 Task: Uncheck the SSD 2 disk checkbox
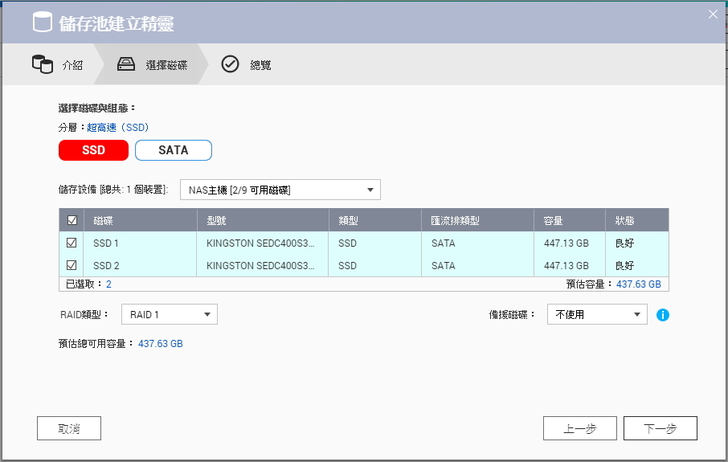pos(71,265)
